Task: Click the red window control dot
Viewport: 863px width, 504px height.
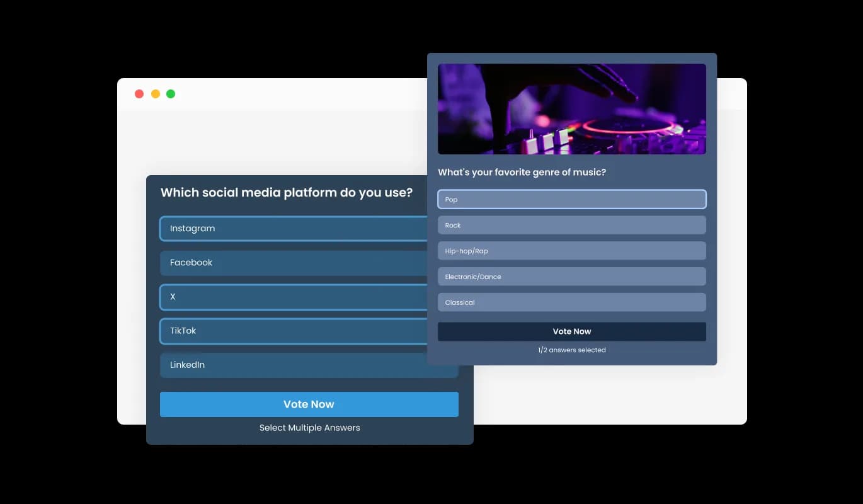Action: pyautogui.click(x=139, y=93)
